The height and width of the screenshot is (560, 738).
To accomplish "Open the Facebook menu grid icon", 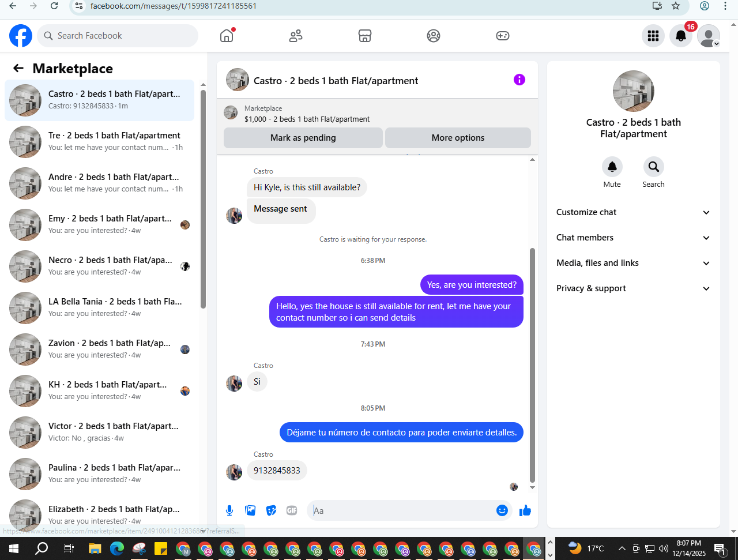I will pos(653,36).
